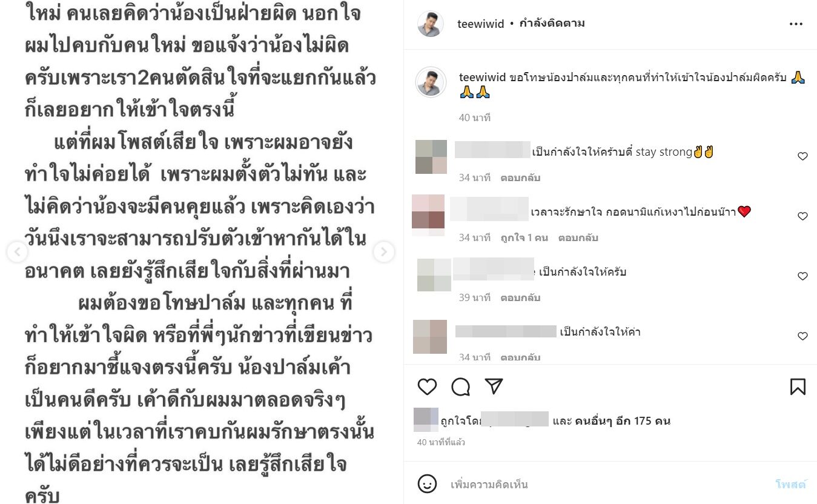Open teewiwid username in post header
The height and width of the screenshot is (504, 817).
481,24
